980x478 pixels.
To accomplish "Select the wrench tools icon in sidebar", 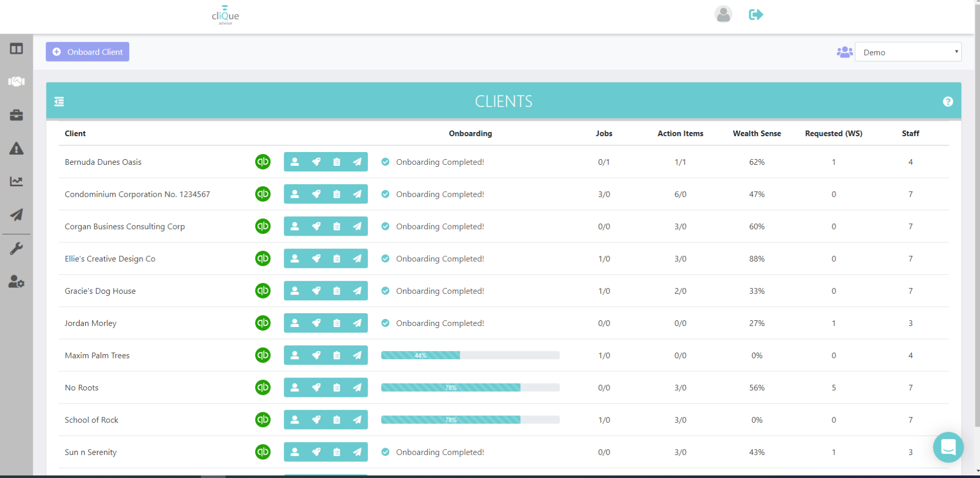I will pos(16,248).
